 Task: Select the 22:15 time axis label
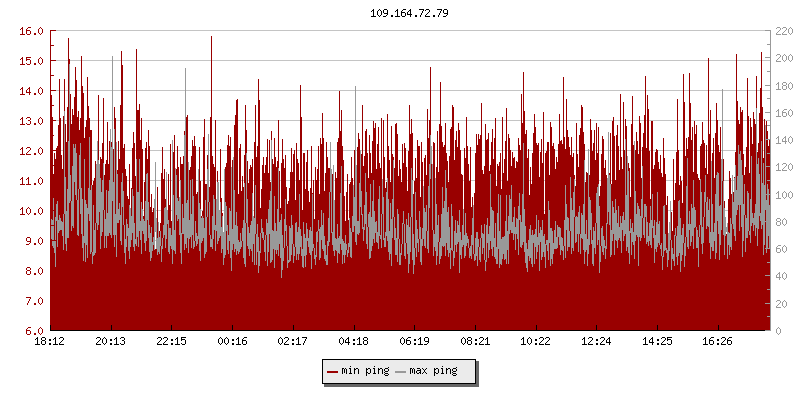172,342
